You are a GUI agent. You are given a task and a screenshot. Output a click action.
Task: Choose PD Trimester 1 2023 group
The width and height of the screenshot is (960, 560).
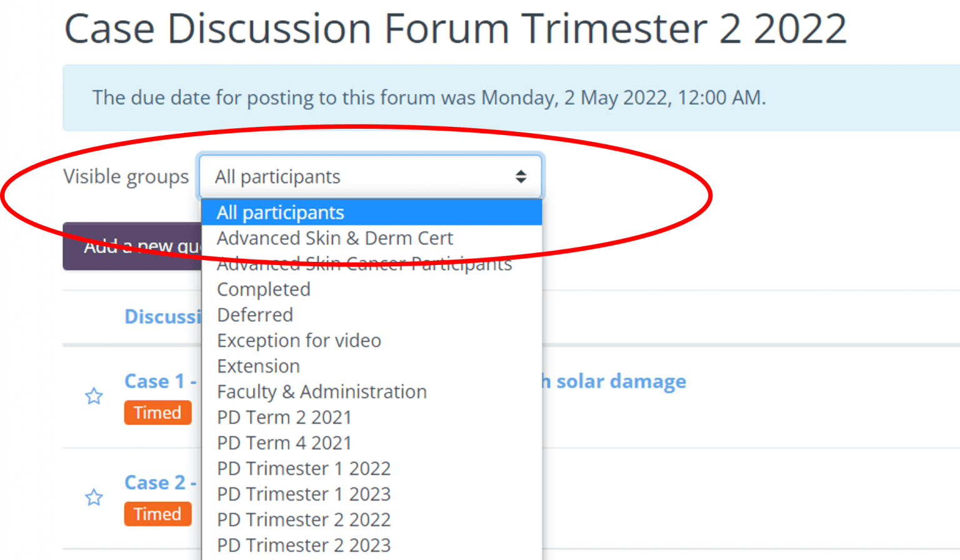click(x=304, y=494)
